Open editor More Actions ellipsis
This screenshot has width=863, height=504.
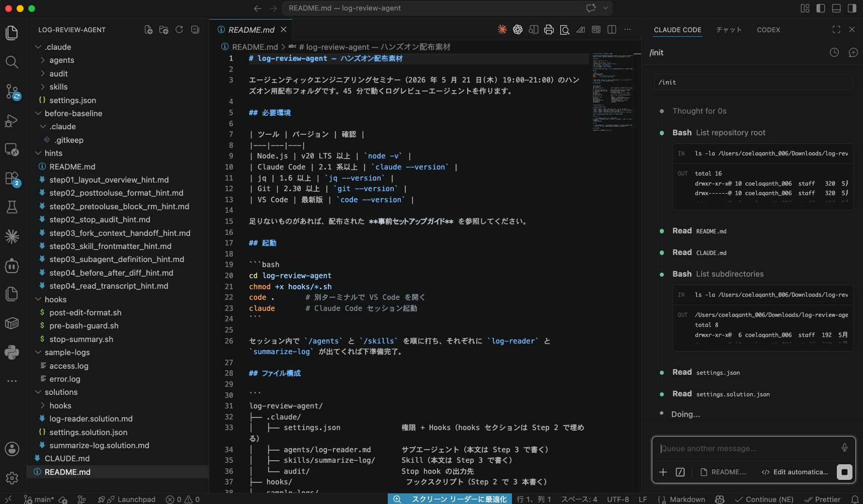point(627,30)
